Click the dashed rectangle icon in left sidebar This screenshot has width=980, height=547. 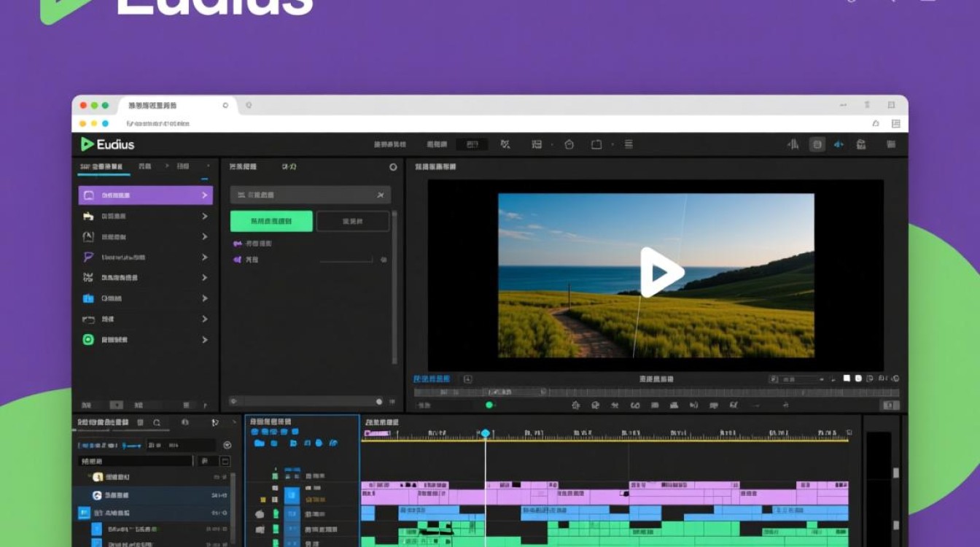click(88, 319)
